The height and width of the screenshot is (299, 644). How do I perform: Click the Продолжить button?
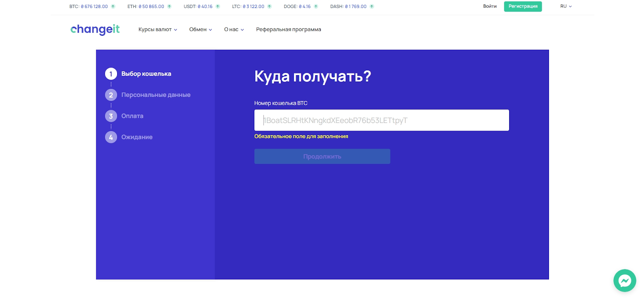click(x=322, y=156)
